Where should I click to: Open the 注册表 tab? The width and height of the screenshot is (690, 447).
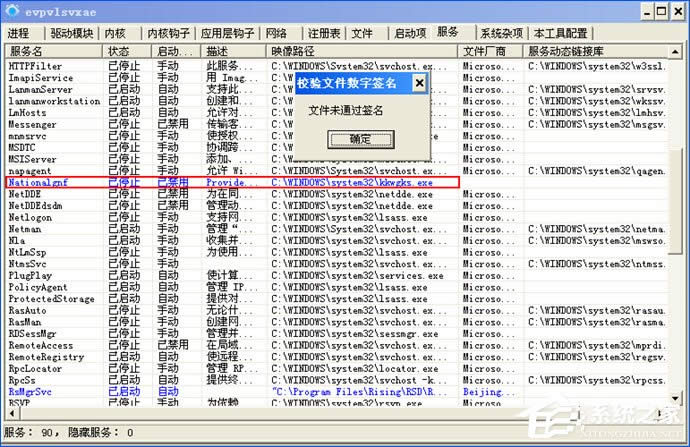323,33
